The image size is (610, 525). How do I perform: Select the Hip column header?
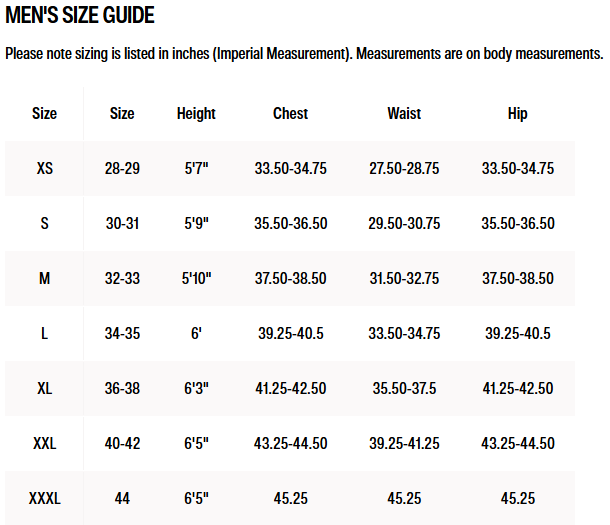coord(517,114)
